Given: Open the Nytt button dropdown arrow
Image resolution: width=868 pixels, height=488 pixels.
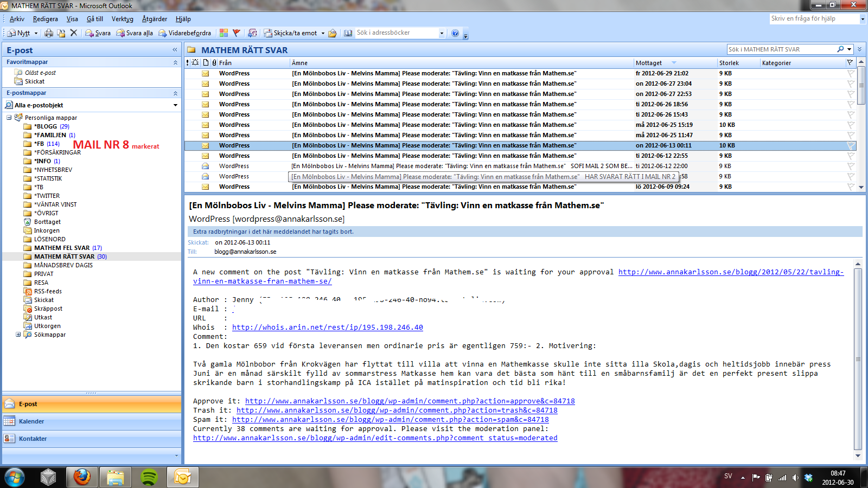Looking at the screenshot, I should 36,33.
